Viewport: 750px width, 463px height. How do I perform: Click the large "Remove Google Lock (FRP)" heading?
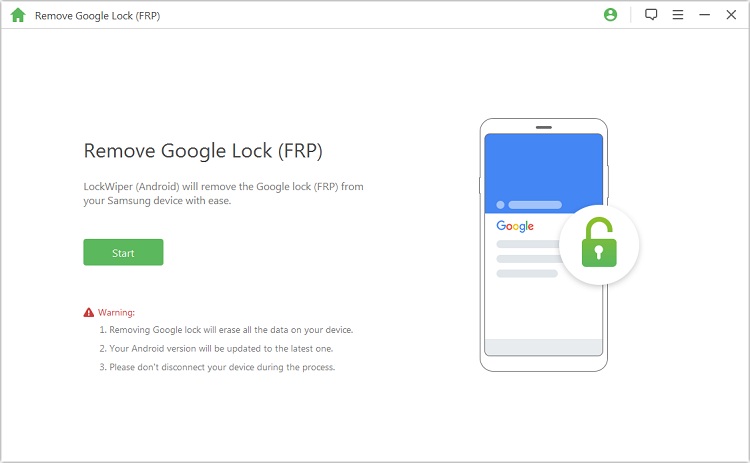(202, 151)
